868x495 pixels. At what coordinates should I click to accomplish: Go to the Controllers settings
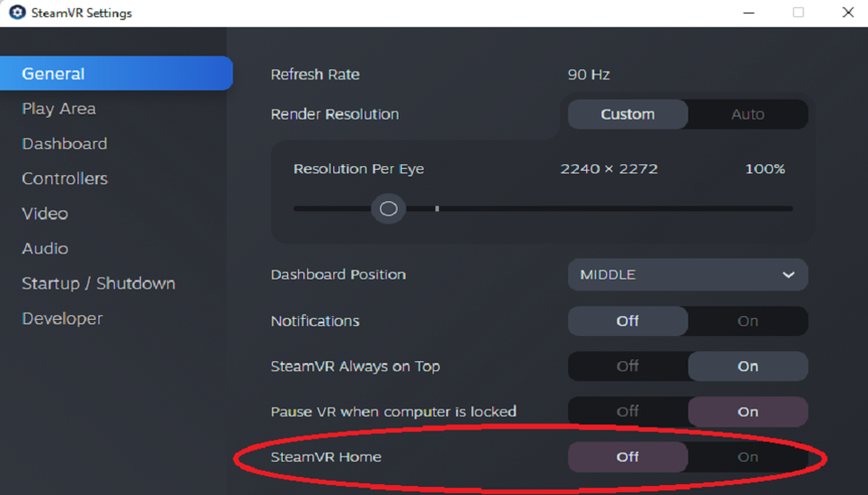[65, 179]
